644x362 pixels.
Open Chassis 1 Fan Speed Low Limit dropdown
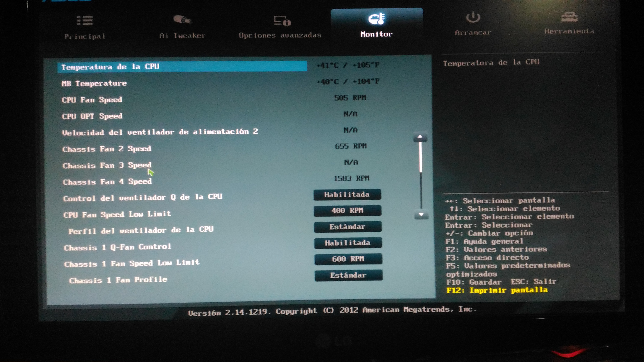click(348, 259)
